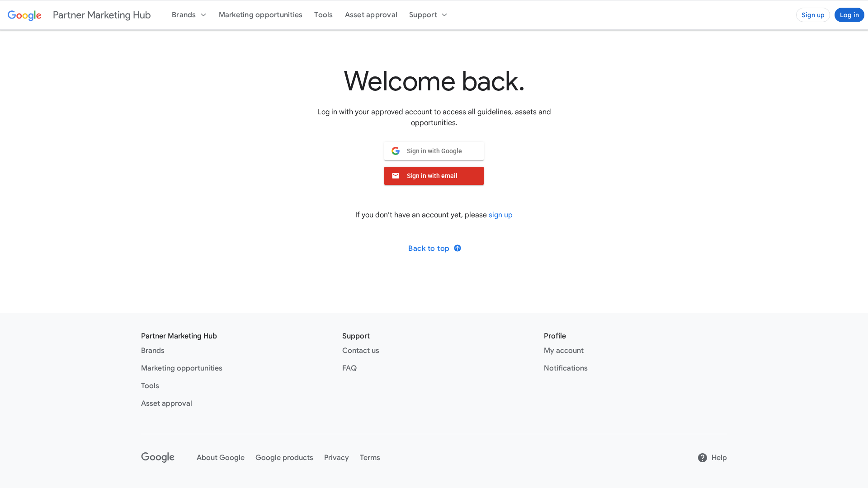Visit the Google products link
This screenshot has width=868, height=488.
(x=284, y=458)
